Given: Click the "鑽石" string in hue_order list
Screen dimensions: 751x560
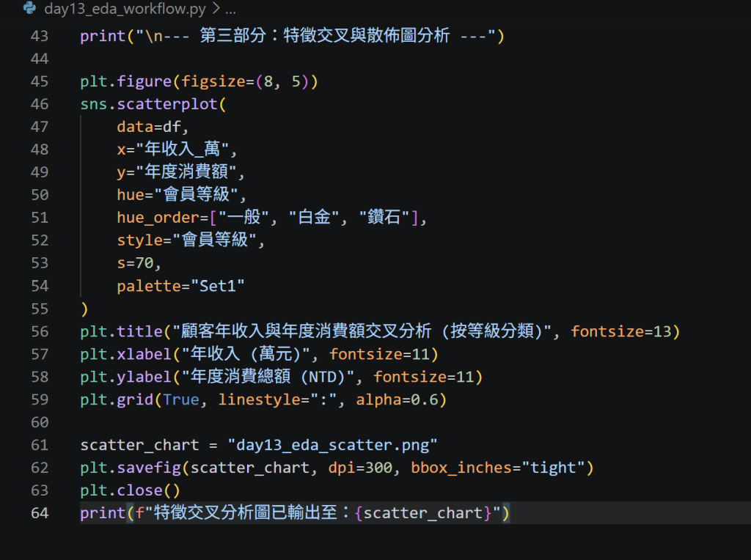Looking at the screenshot, I should click(384, 217).
